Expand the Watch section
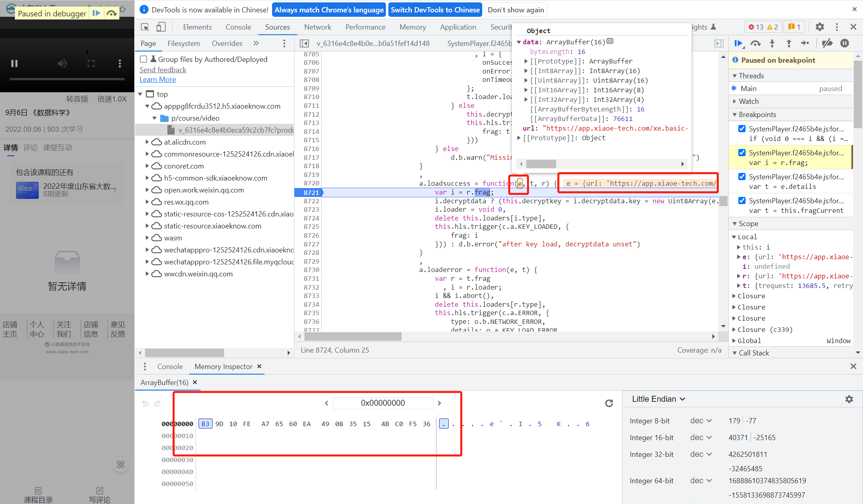863x504 pixels. click(x=748, y=101)
